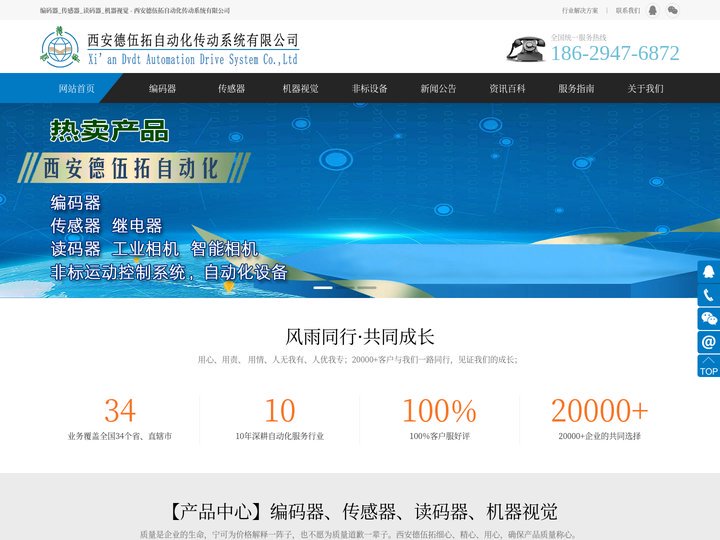Image resolution: width=720 pixels, height=540 pixels.
Task: Click the WeChat icon in the top bar
Action: (673, 10)
